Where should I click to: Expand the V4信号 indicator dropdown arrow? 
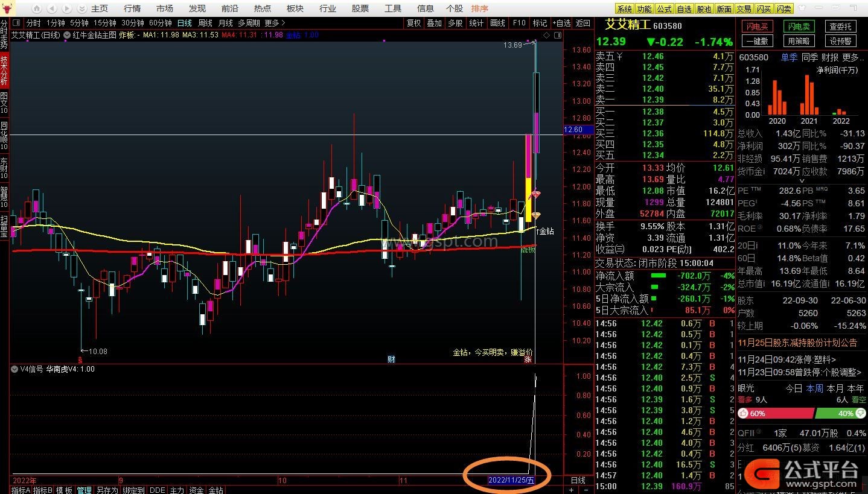click(x=14, y=369)
